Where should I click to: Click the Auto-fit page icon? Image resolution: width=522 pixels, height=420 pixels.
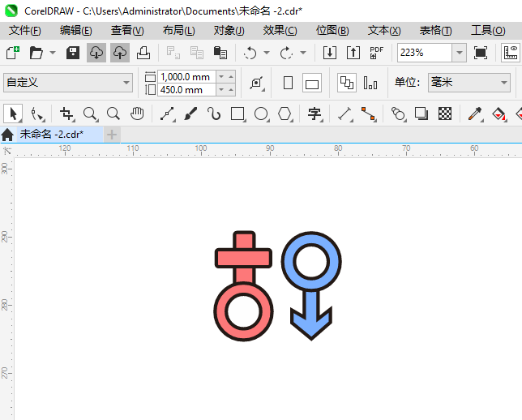257,83
